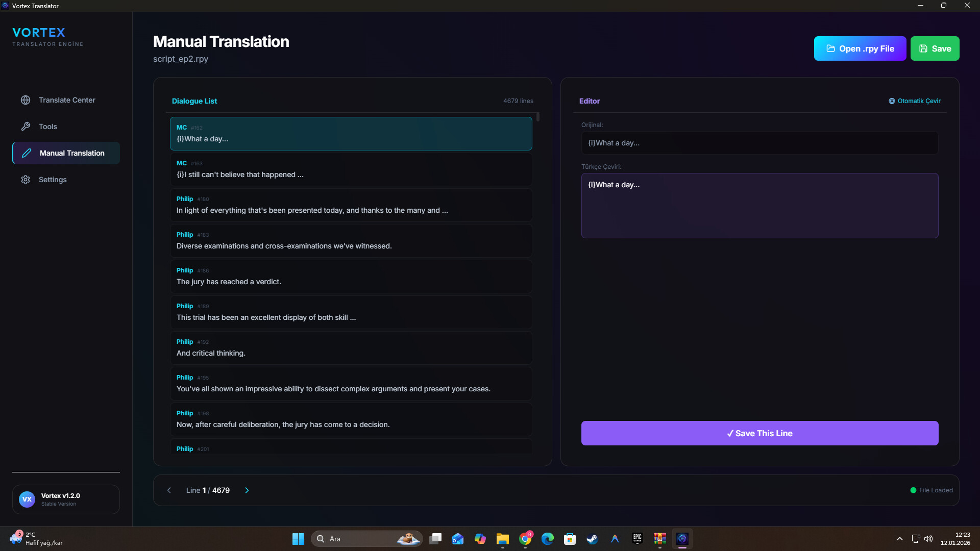
Task: Expand hidden icons in the system tray
Action: [900, 538]
